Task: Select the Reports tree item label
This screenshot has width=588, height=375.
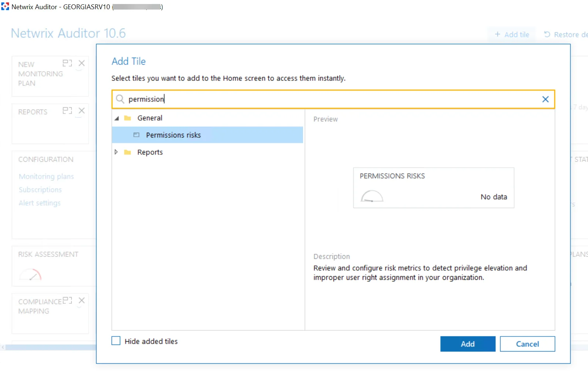Action: click(x=150, y=152)
